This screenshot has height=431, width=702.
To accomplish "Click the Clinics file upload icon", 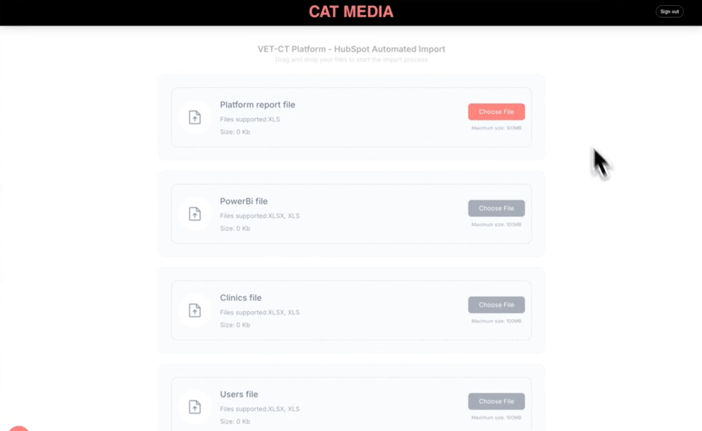I will 195,311.
